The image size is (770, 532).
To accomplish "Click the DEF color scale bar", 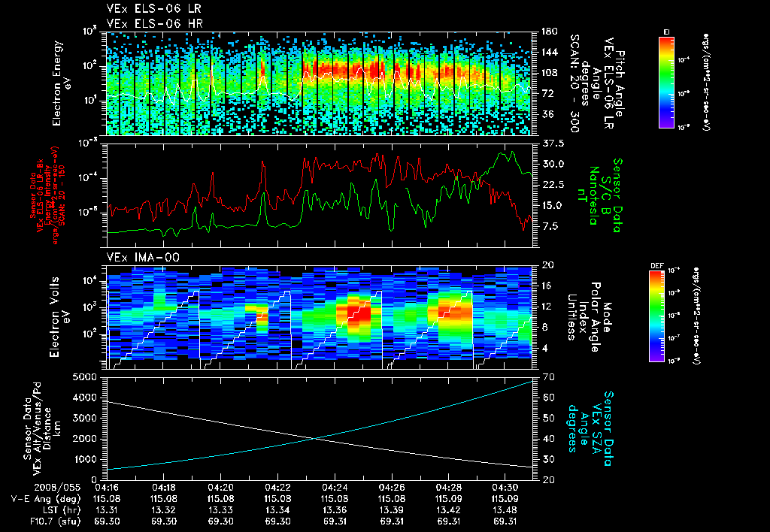I will pos(657,316).
